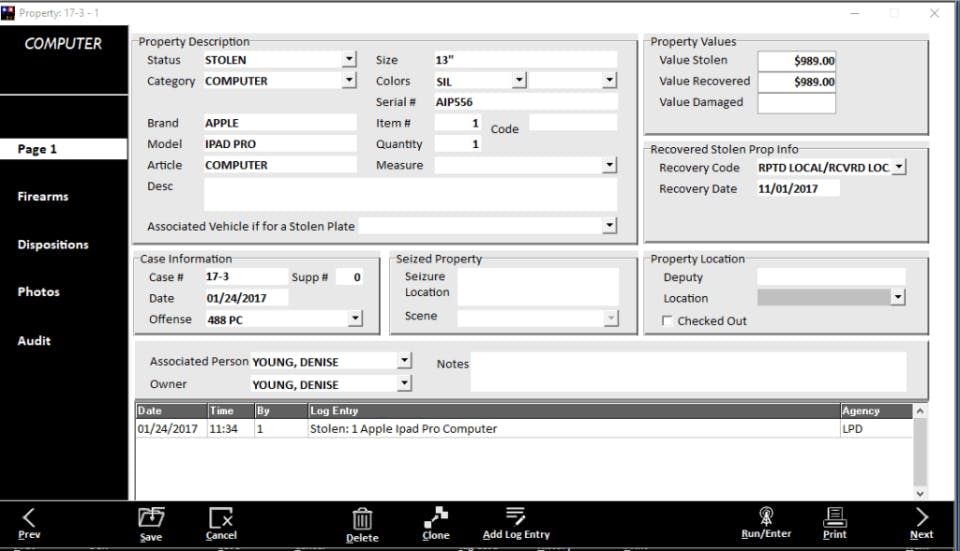Click the Value Recovered field
The width and height of the screenshot is (960, 551).
pyautogui.click(x=797, y=81)
